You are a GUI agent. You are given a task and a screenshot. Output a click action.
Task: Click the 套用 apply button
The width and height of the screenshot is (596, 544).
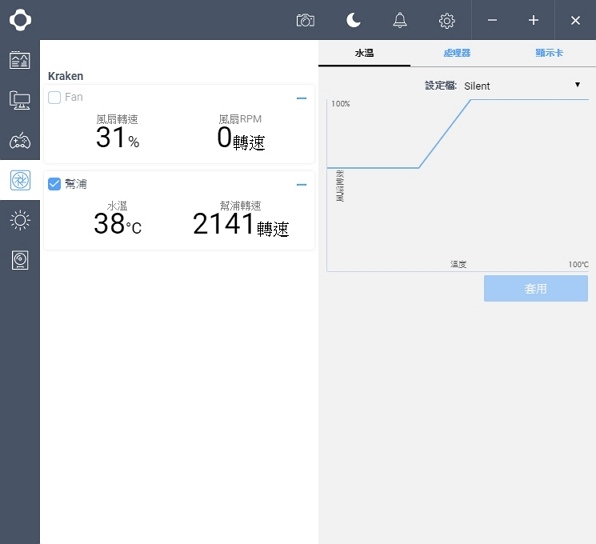[x=536, y=289]
